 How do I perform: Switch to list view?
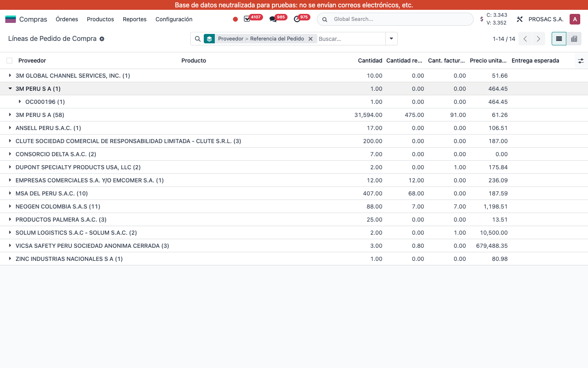(559, 39)
